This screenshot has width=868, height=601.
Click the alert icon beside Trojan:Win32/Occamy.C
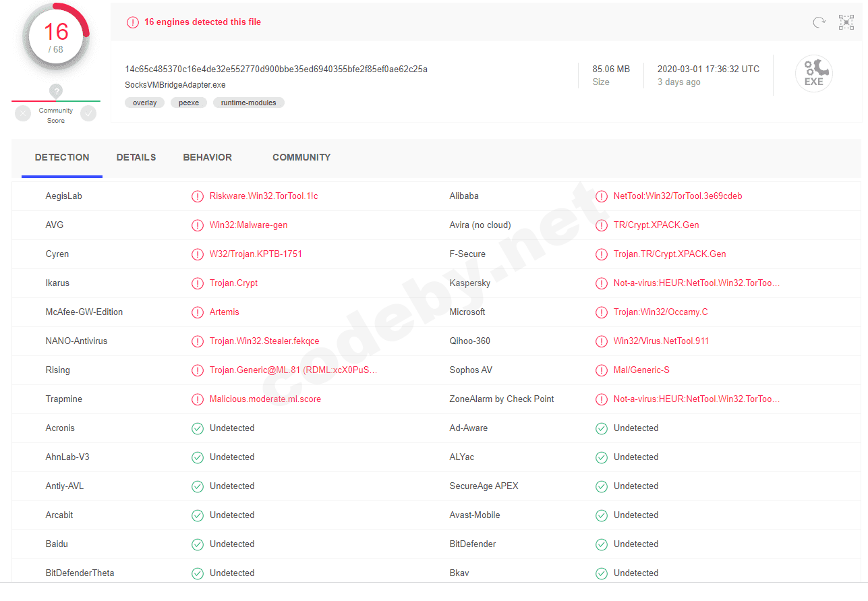602,312
